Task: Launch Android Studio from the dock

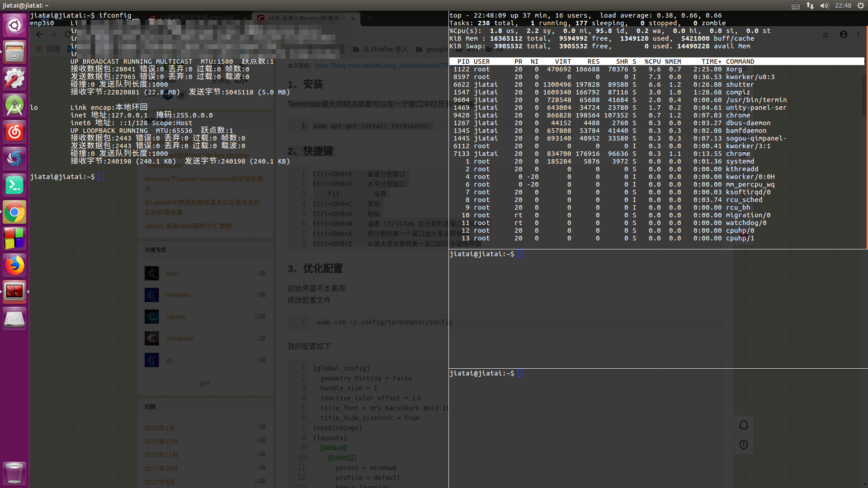Action: pos(14,105)
